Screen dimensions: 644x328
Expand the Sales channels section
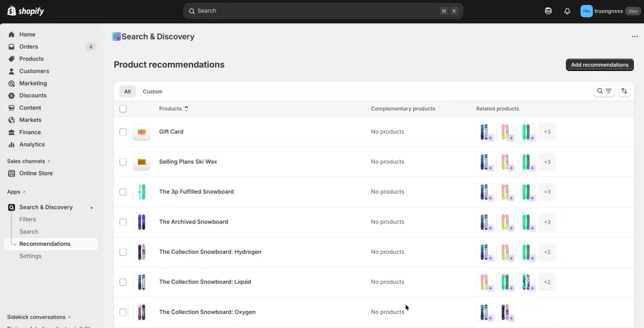tap(29, 161)
